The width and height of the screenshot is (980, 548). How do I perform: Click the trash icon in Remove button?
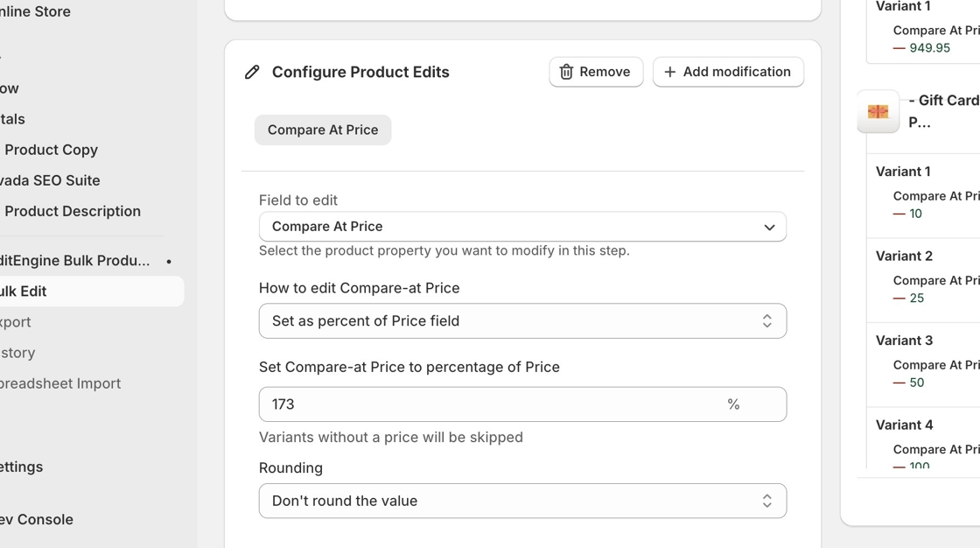pyautogui.click(x=566, y=72)
